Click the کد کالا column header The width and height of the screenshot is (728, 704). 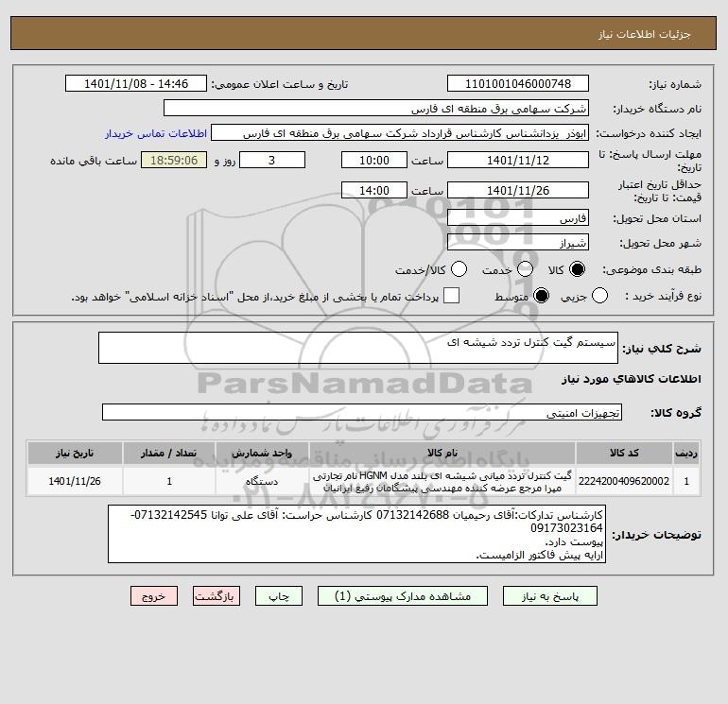tap(624, 453)
